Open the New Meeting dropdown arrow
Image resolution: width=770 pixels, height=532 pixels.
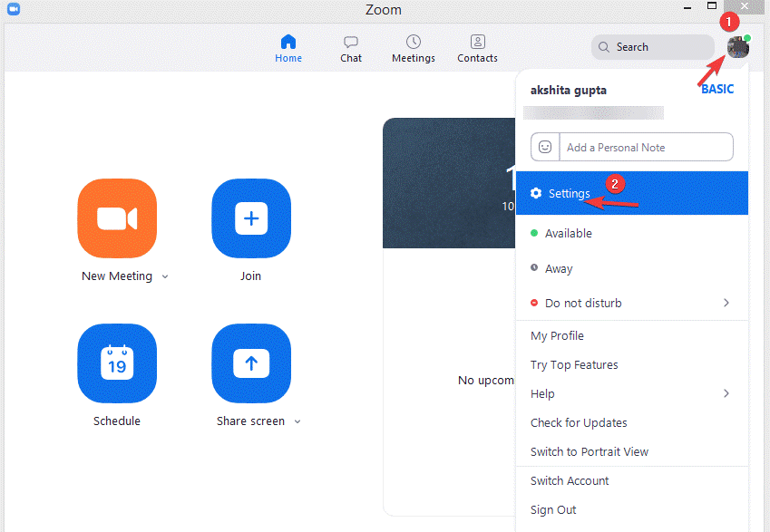click(x=165, y=276)
